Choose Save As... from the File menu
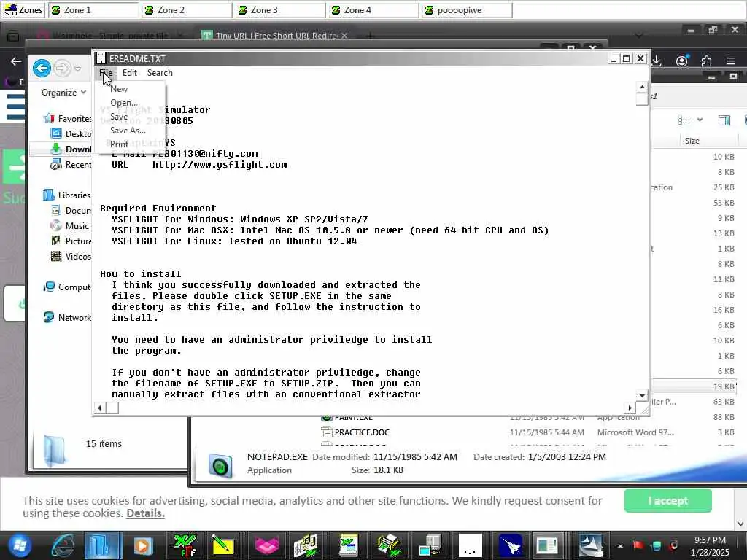This screenshot has width=747, height=560. [x=128, y=131]
